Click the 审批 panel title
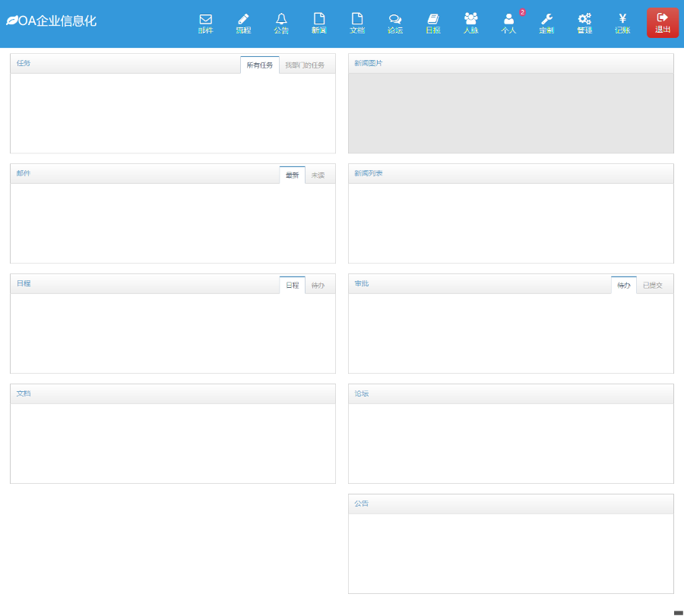The width and height of the screenshot is (684, 616). [362, 283]
